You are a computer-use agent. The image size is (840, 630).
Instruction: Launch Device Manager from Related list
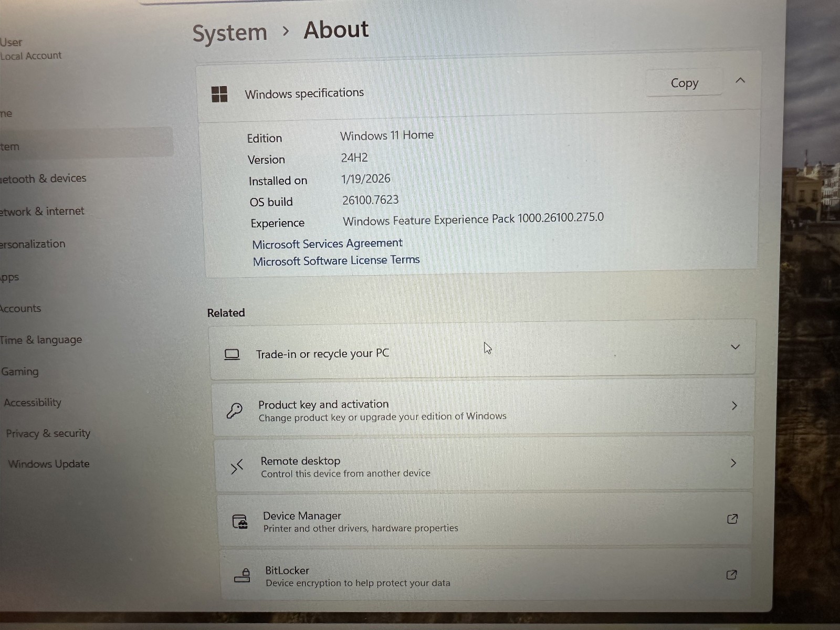pos(485,520)
